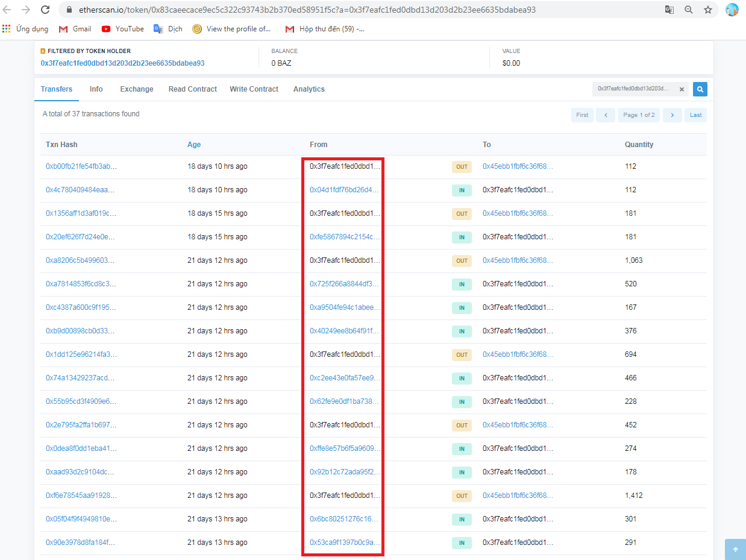Switch to the Info tab
This screenshot has width=746, height=560.
pyautogui.click(x=96, y=89)
